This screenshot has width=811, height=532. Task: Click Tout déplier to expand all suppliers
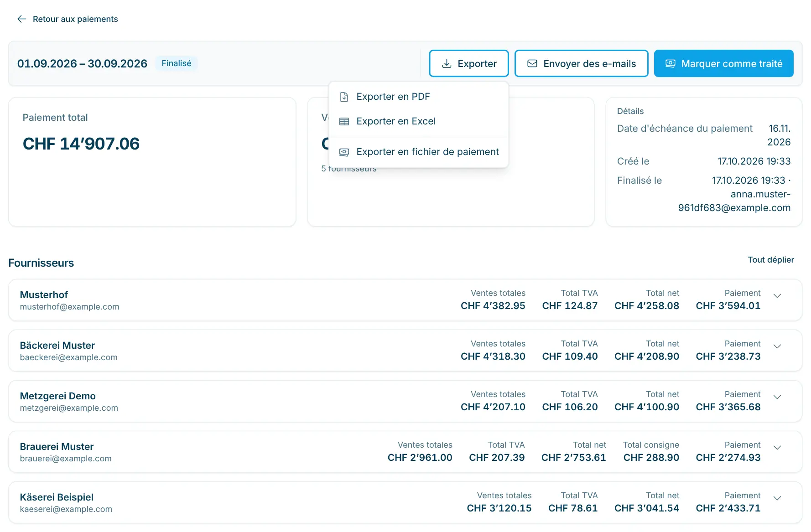pos(771,259)
